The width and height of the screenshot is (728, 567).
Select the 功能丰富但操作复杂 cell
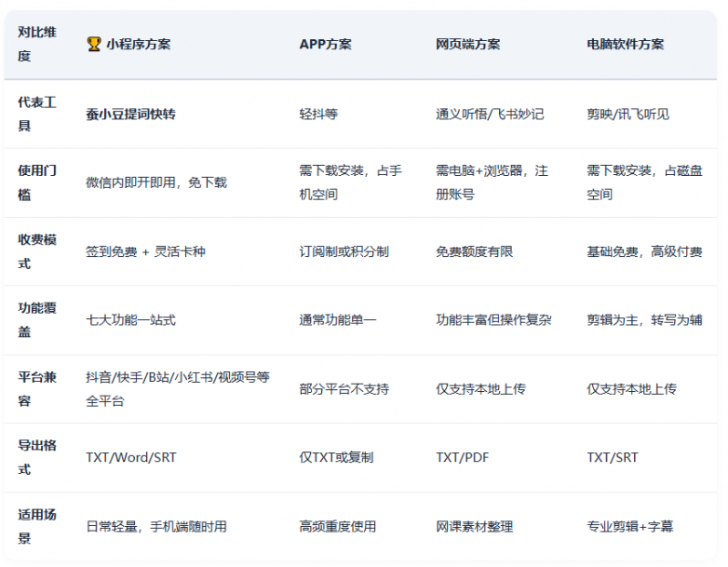point(493,320)
